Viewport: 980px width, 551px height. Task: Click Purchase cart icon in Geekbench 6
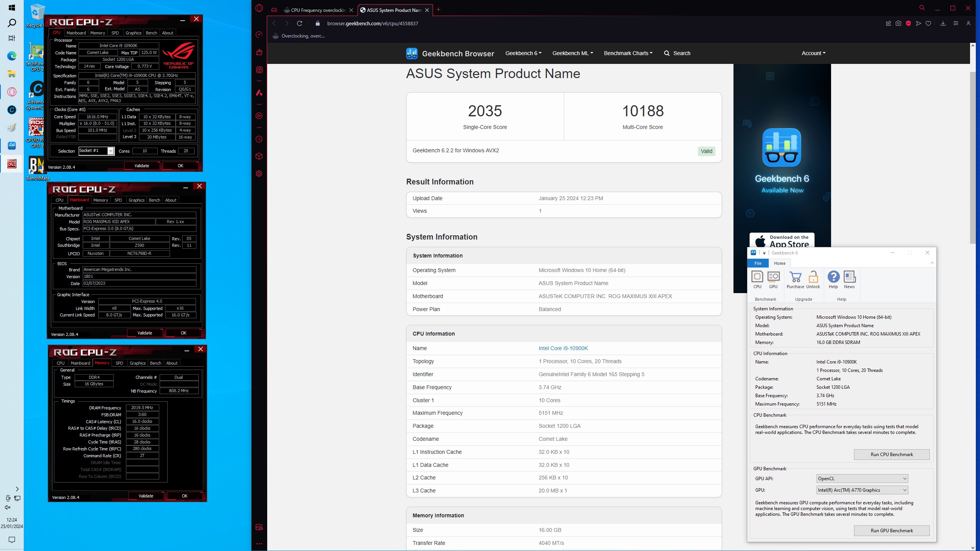point(795,280)
